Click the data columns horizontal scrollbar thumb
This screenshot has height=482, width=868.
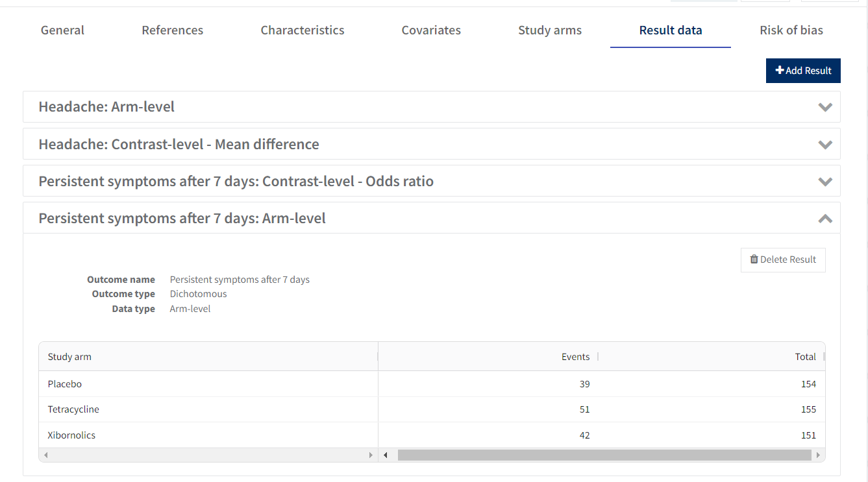(x=604, y=455)
